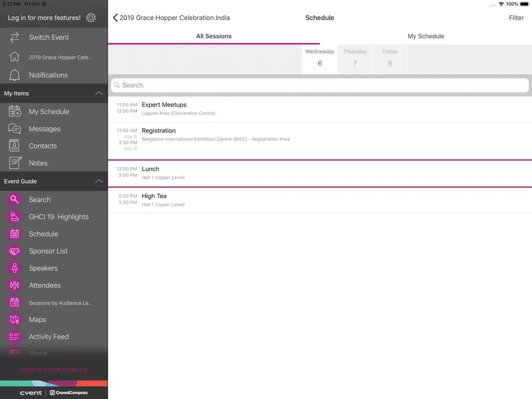The height and width of the screenshot is (399, 532).
Task: Click the Notes label in My Items
Action: coord(38,163)
